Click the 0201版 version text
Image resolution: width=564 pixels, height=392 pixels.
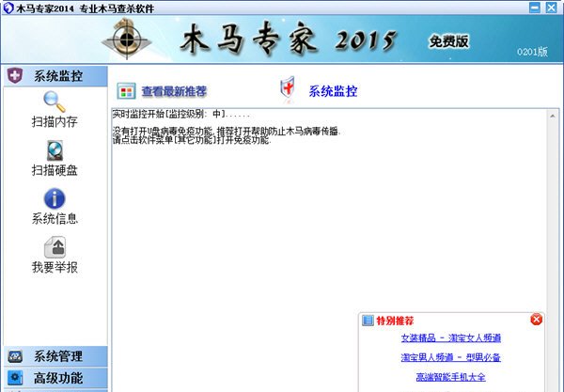coord(532,52)
